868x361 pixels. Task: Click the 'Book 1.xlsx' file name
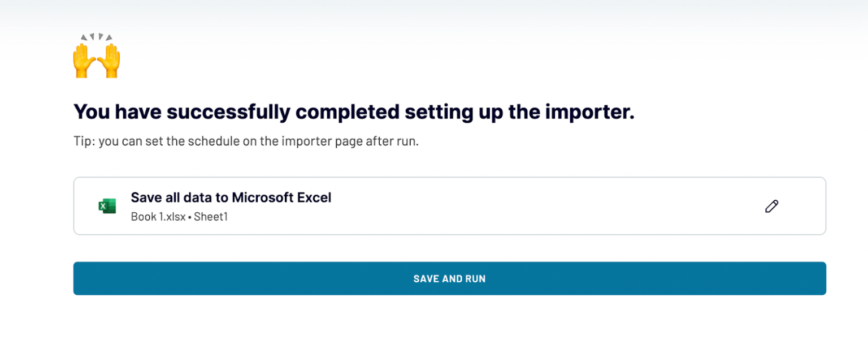158,217
